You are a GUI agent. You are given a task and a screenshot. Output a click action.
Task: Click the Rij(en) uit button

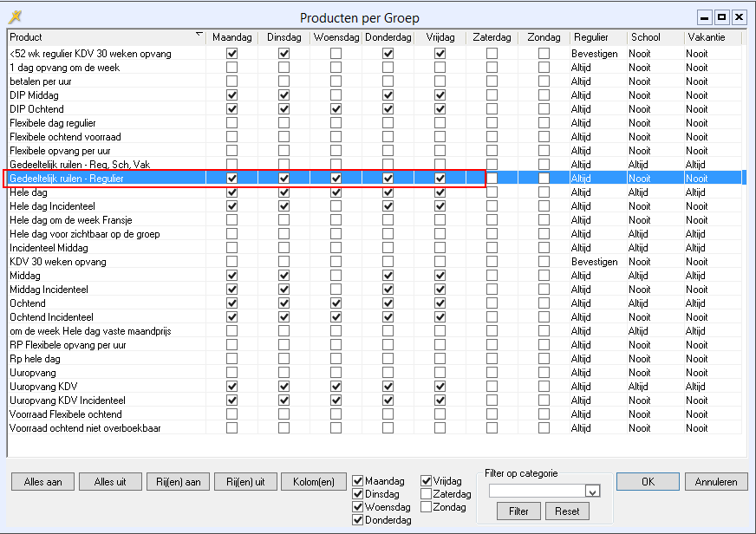click(x=246, y=482)
